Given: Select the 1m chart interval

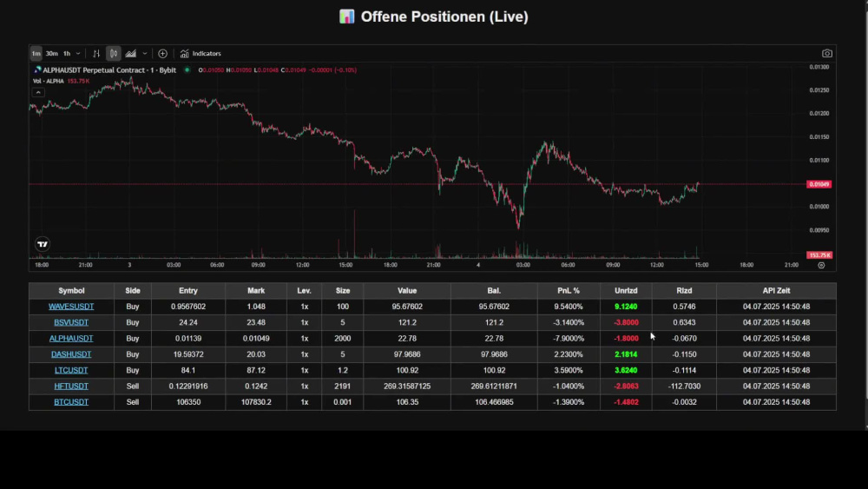Looking at the screenshot, I should point(36,54).
